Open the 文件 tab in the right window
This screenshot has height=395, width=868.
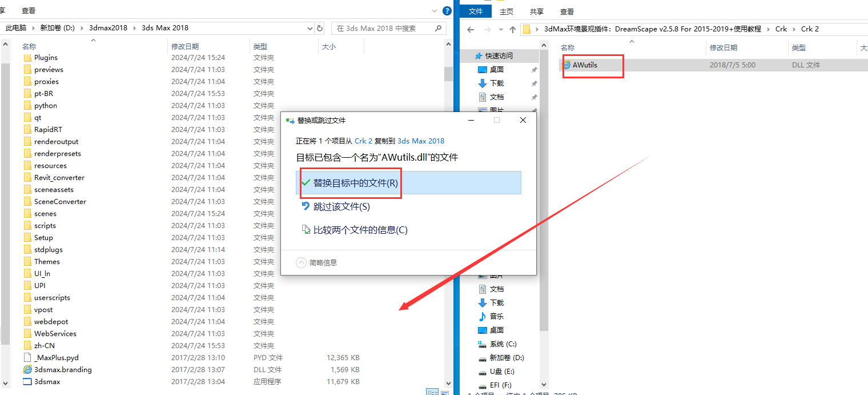coord(475,11)
